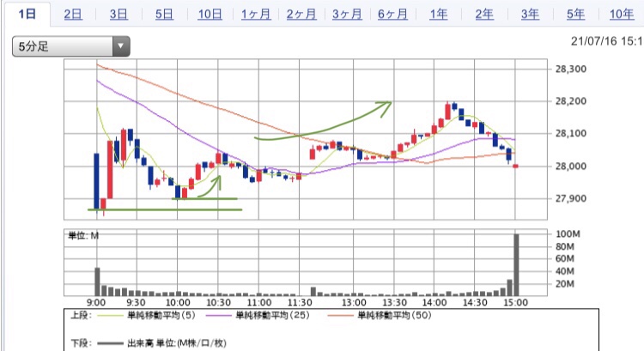Click the 60M volume axis label
Image resolution: width=644 pixels, height=351 pixels.
565,258
